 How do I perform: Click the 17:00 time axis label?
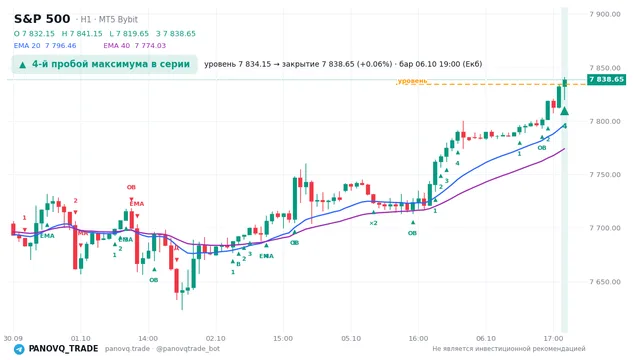click(x=553, y=338)
